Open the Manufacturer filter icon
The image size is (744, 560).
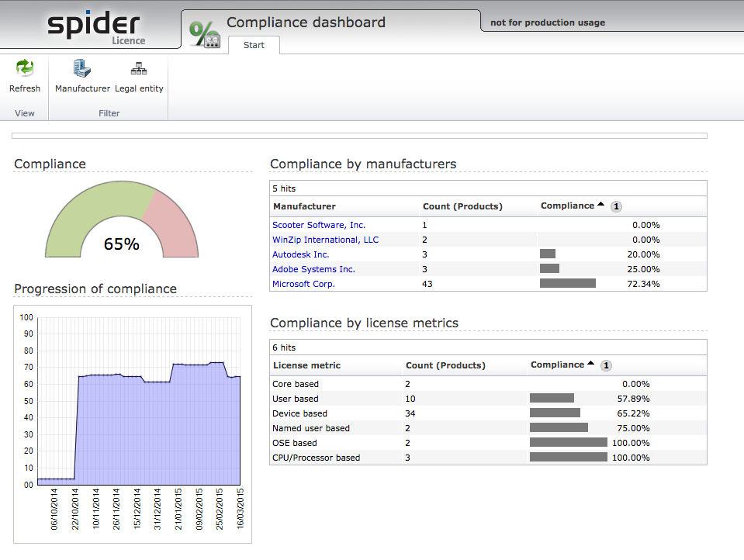point(82,69)
